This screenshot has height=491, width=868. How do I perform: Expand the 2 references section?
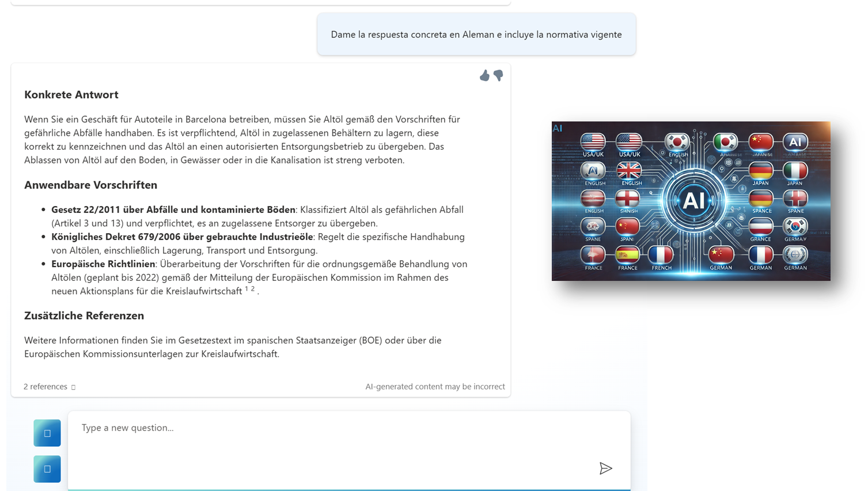(x=46, y=387)
